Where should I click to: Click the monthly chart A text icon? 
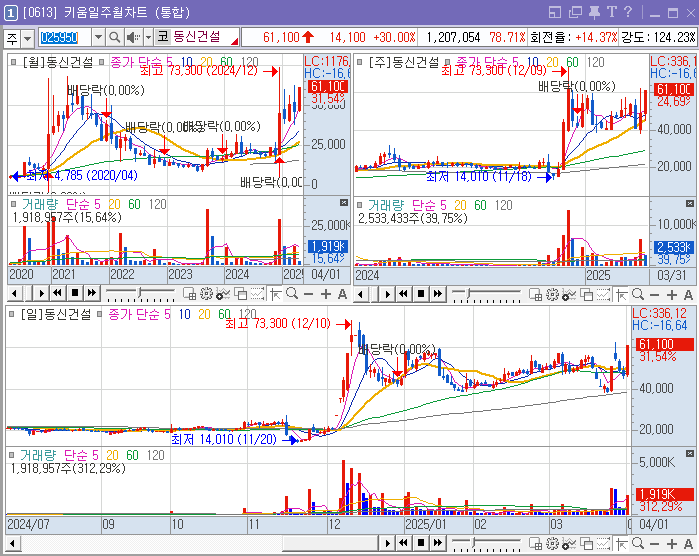(342, 294)
